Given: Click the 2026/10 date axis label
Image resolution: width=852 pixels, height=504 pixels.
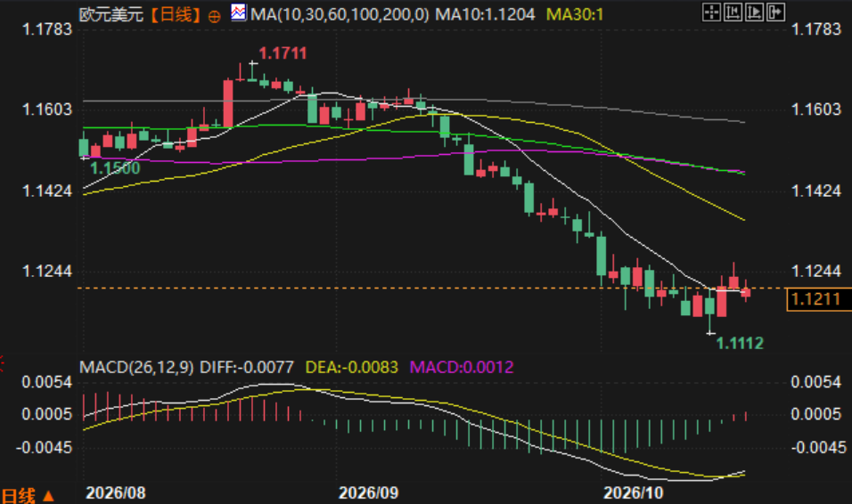Looking at the screenshot, I should tap(634, 493).
